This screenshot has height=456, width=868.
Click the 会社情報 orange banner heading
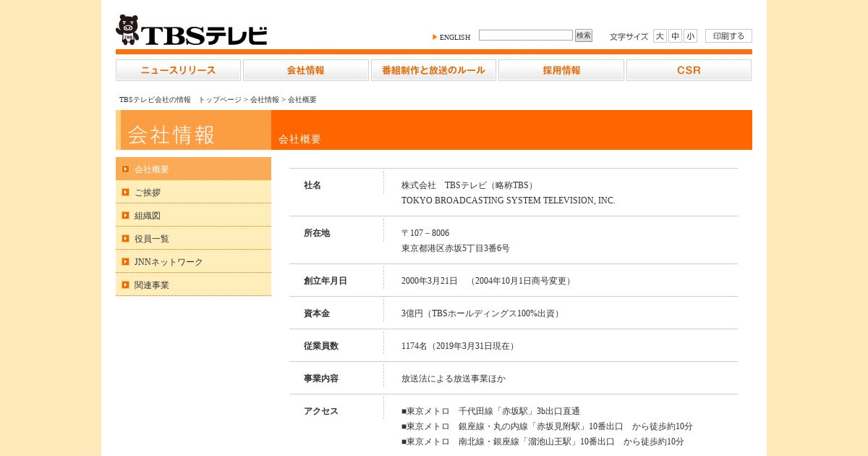click(x=171, y=135)
